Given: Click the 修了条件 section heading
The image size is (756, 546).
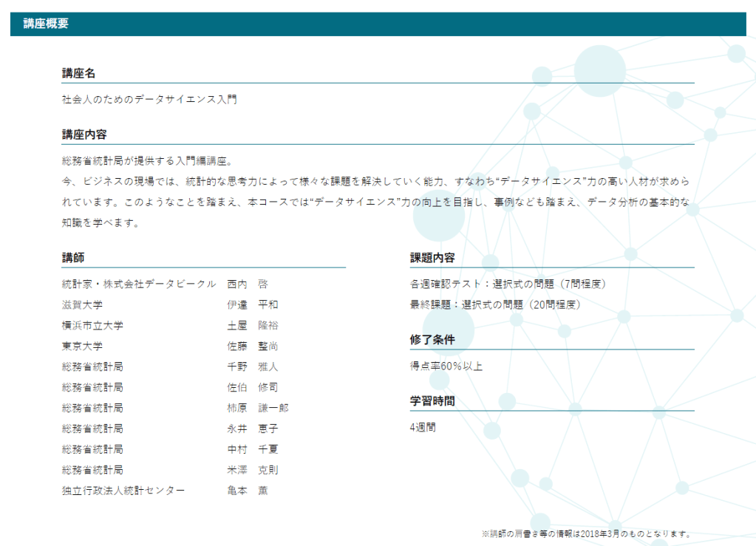Looking at the screenshot, I should tap(432, 340).
